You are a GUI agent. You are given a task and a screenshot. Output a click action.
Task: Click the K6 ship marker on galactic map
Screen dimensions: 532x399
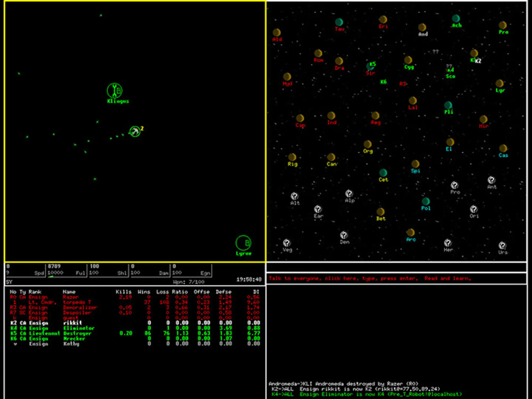pyautogui.click(x=383, y=82)
